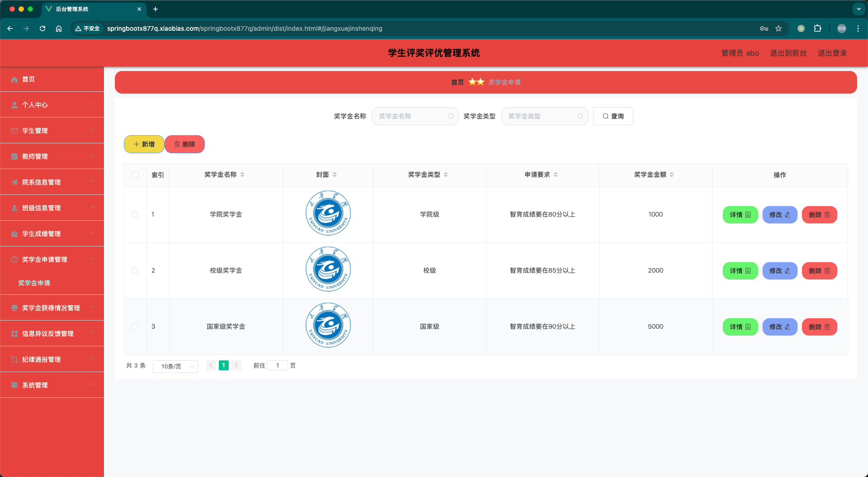The width and height of the screenshot is (868, 477).
Task: Click the 查询 search button
Action: click(613, 116)
